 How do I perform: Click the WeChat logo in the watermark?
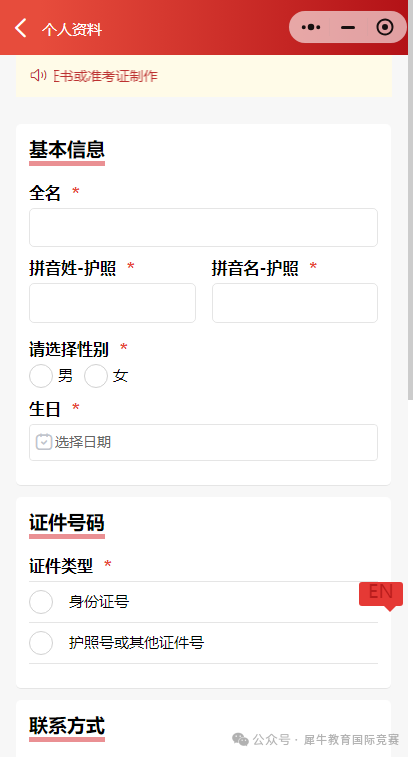(240, 739)
